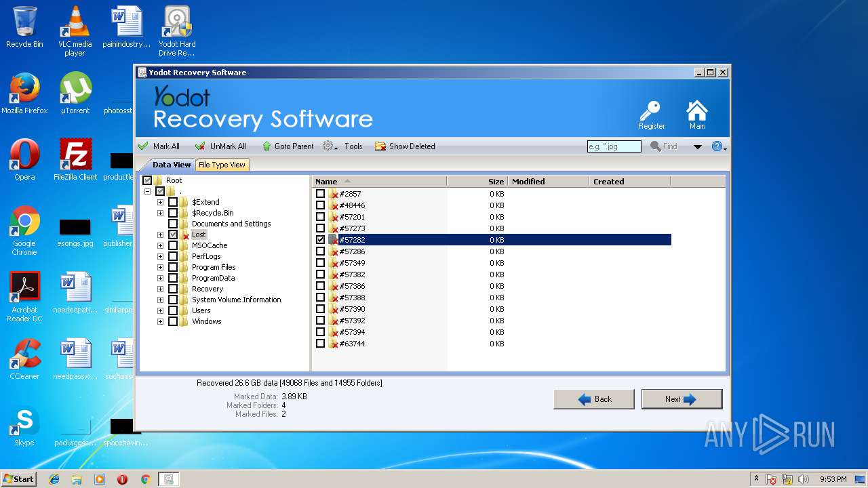Click the Next button

tap(682, 399)
